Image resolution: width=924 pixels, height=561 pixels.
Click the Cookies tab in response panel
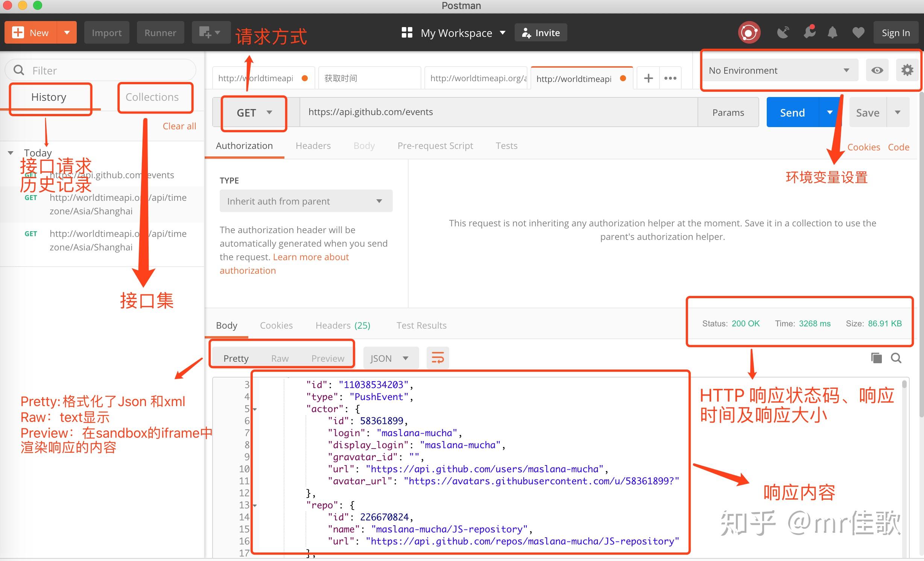(x=277, y=324)
